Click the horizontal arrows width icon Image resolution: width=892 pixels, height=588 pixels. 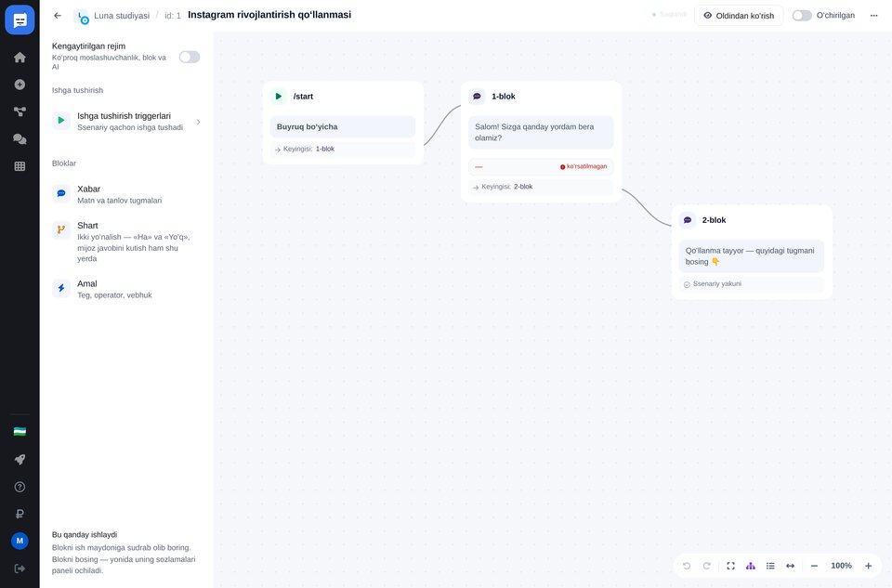pos(790,566)
